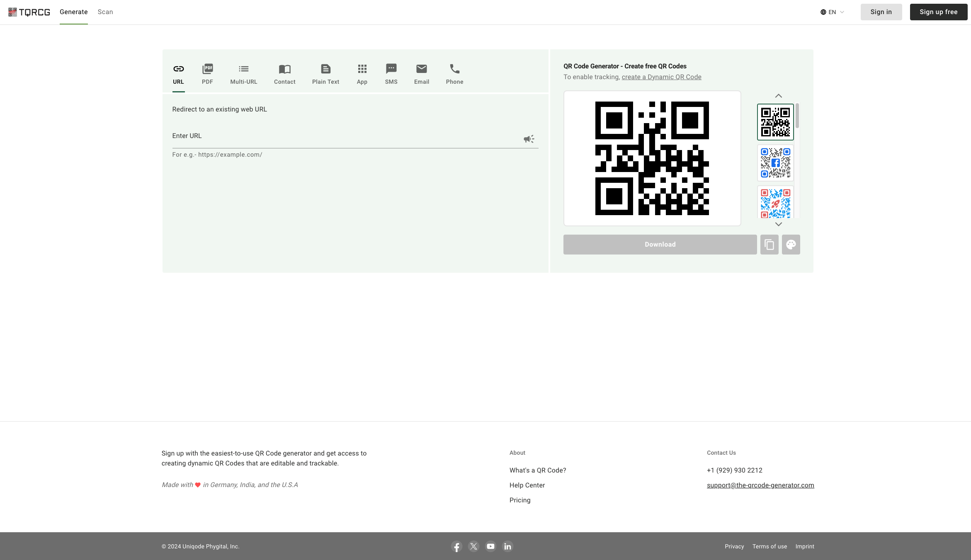Open the EN language selector
The height and width of the screenshot is (560, 971).
832,12
